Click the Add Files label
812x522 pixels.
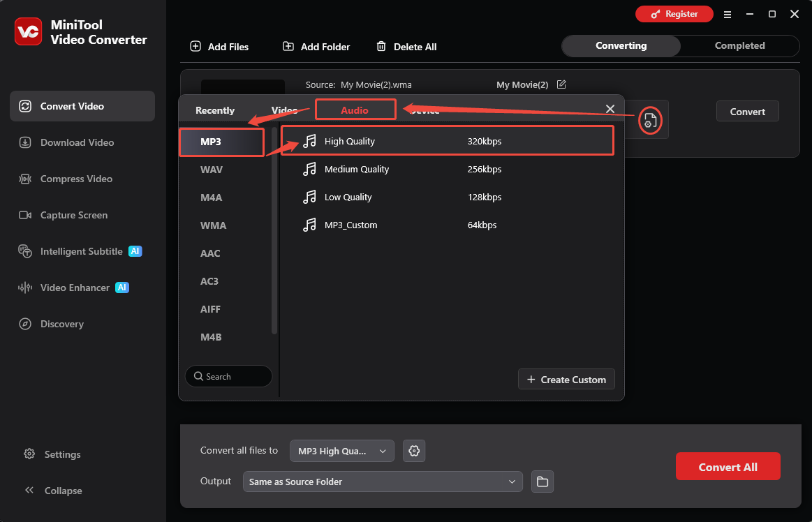point(228,47)
